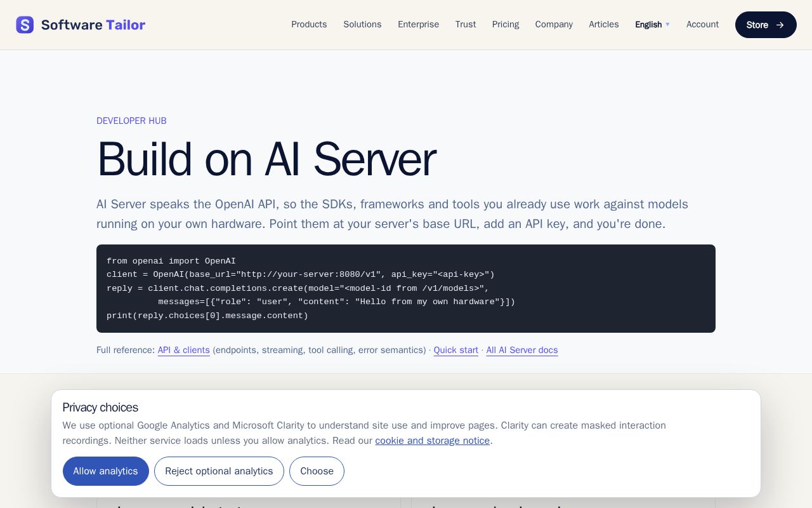The image size is (812, 508).
Task: Navigate to Pricing
Action: click(506, 25)
